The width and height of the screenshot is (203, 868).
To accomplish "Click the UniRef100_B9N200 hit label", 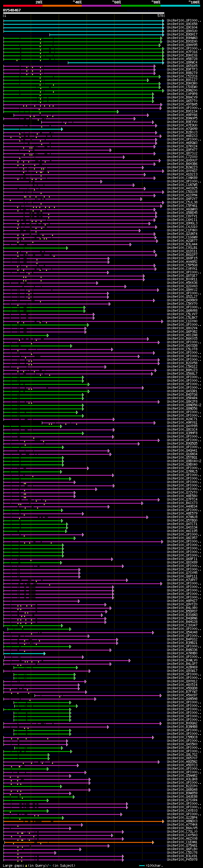I will (x=182, y=90).
